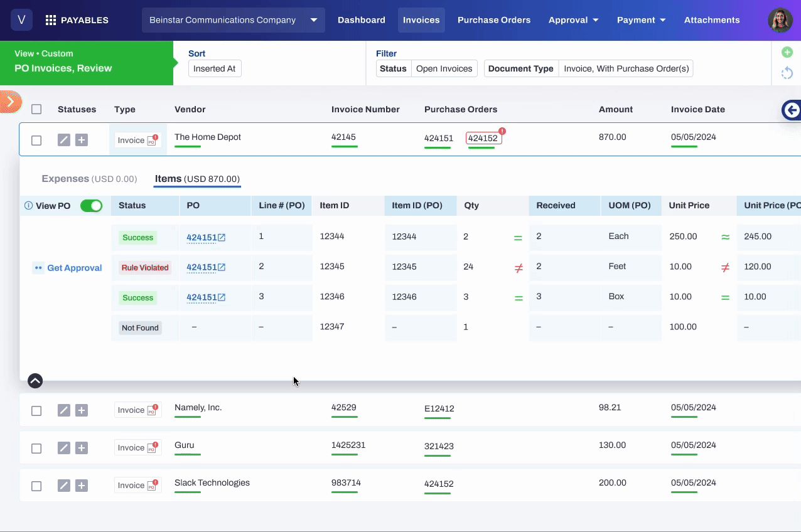The width and height of the screenshot is (801, 532).
Task: Expand the orange side panel arrow
Action: pyautogui.click(x=9, y=102)
